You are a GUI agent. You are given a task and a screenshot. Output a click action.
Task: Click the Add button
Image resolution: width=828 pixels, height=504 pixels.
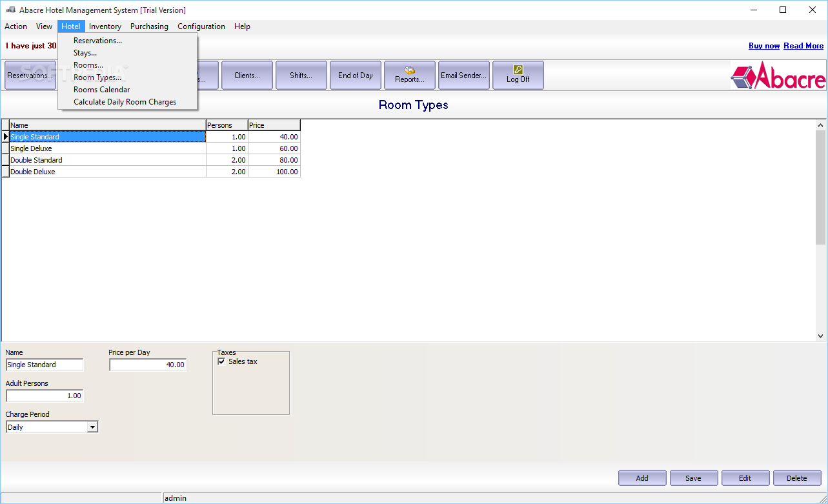click(642, 478)
